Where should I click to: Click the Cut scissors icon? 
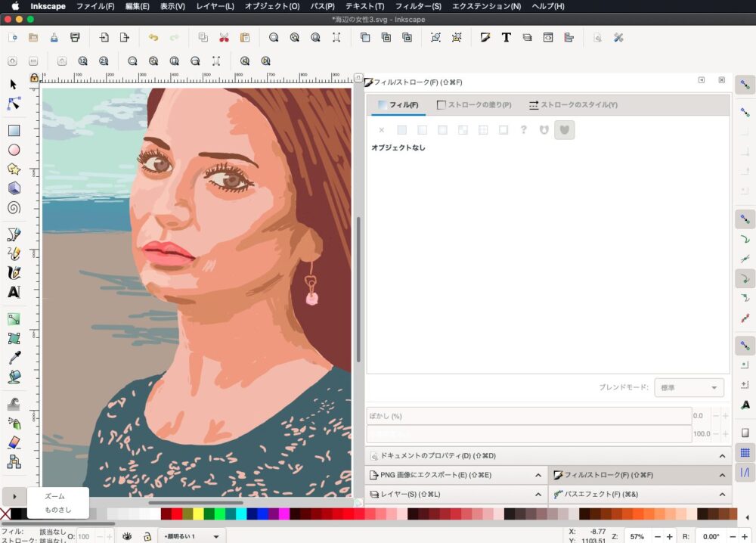coord(224,37)
